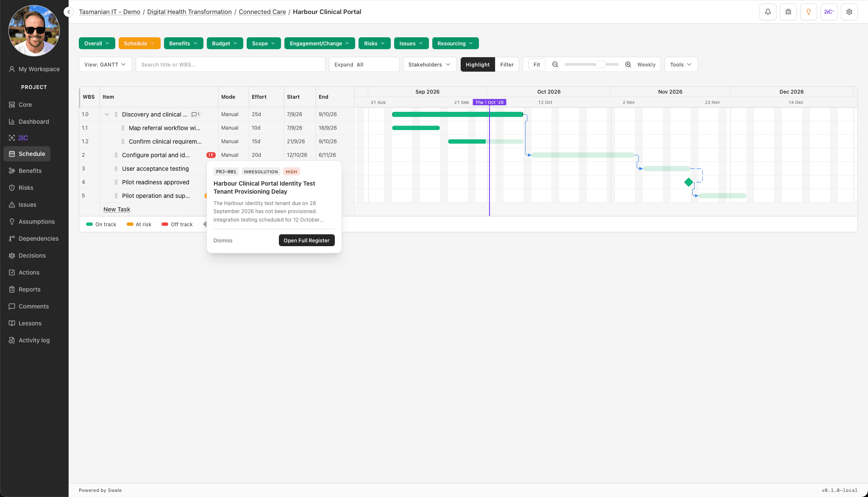The height and width of the screenshot is (497, 868).
Task: Click the Search title or WBS field
Action: pyautogui.click(x=231, y=64)
